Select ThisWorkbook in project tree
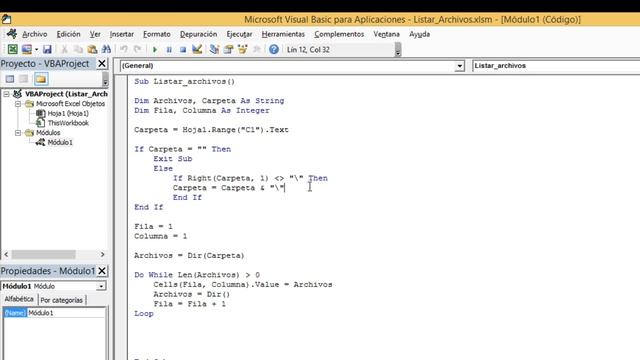640x360 pixels. coord(68,123)
